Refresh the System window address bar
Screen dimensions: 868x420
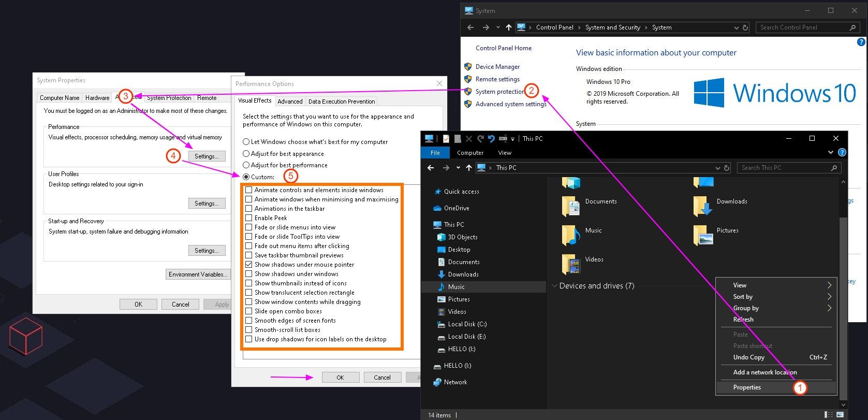tap(745, 27)
